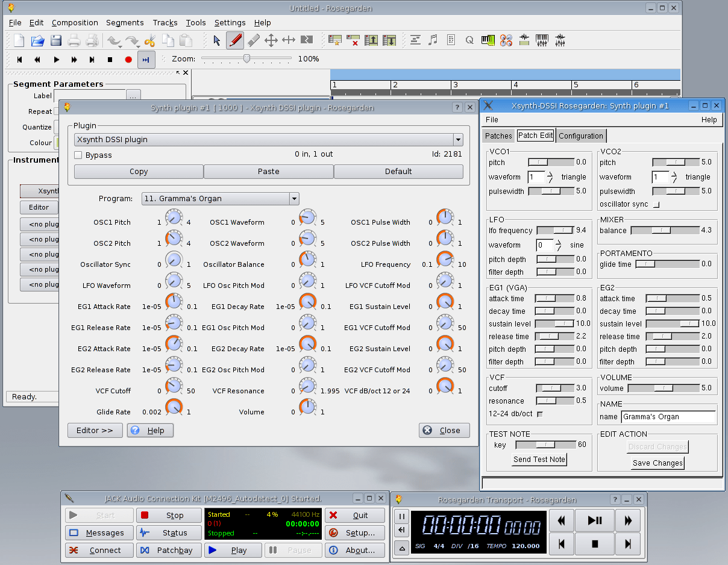728x565 pixels.
Task: Open the Composition menu
Action: point(75,23)
